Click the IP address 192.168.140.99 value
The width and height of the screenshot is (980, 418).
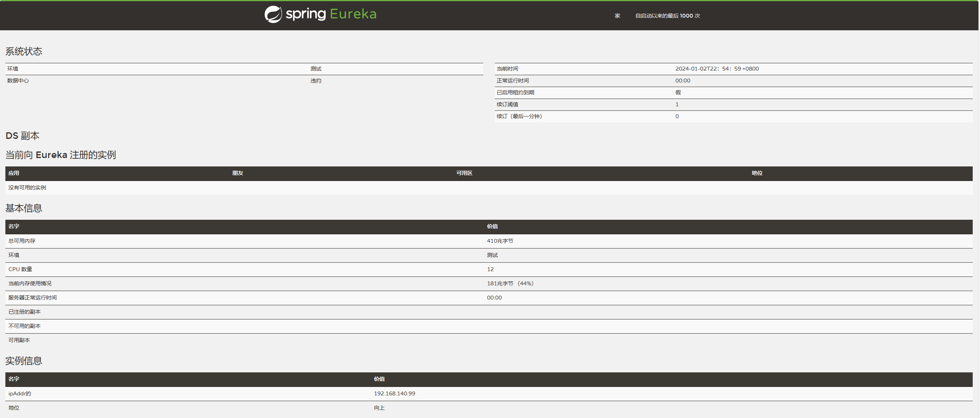[394, 393]
